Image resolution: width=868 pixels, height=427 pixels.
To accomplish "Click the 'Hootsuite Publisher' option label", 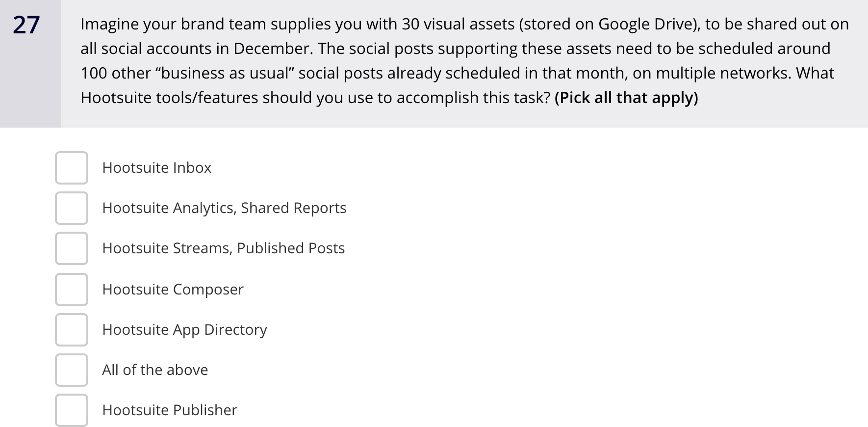I will coord(170,410).
